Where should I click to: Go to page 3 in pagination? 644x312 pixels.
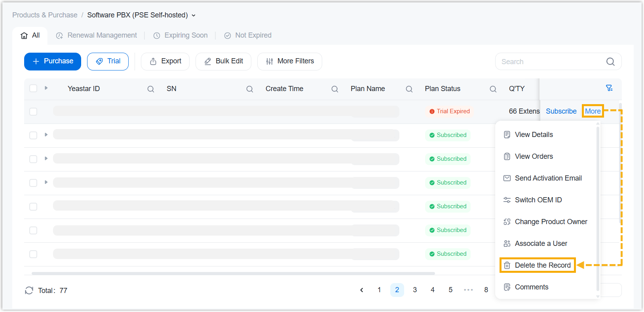click(414, 290)
